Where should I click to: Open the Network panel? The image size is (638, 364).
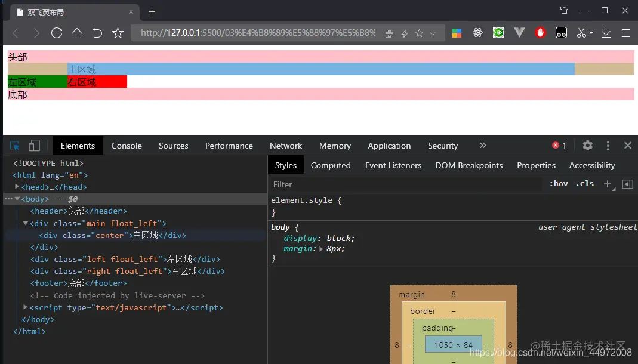click(286, 146)
